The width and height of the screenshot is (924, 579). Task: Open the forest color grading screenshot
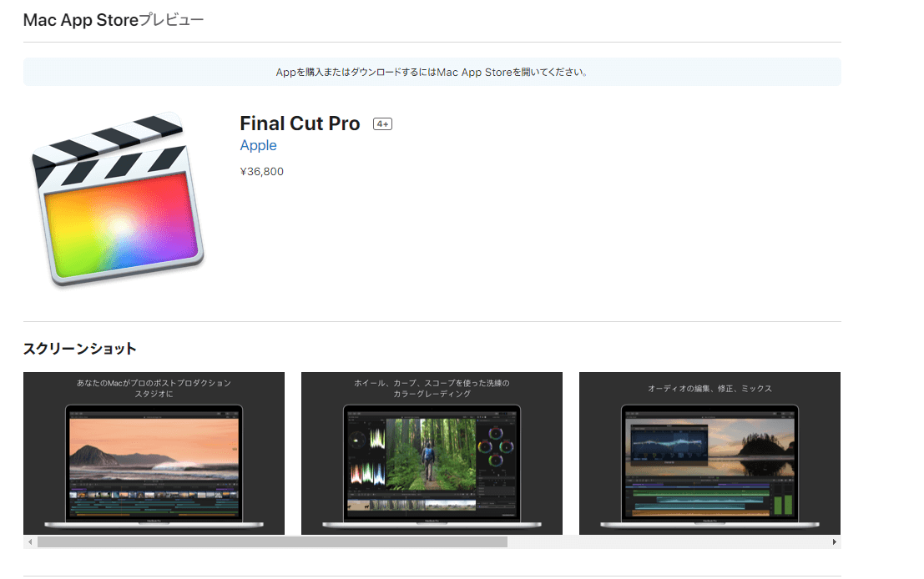tap(432, 453)
